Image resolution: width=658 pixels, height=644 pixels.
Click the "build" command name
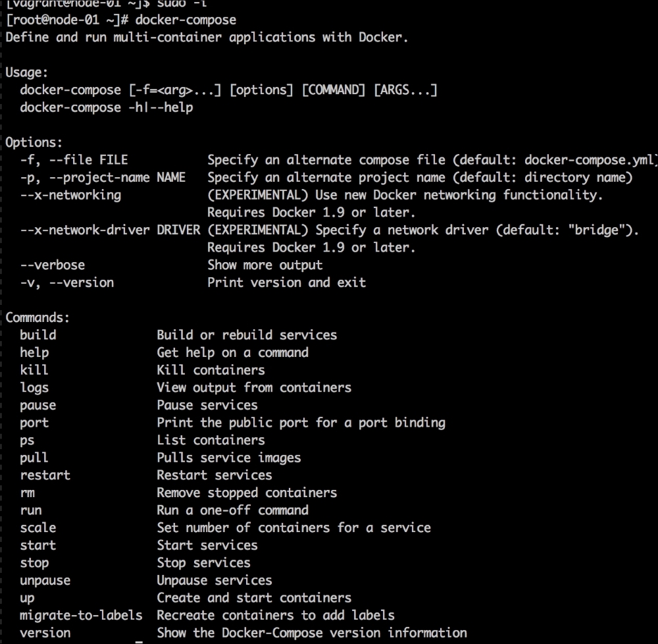(x=38, y=335)
